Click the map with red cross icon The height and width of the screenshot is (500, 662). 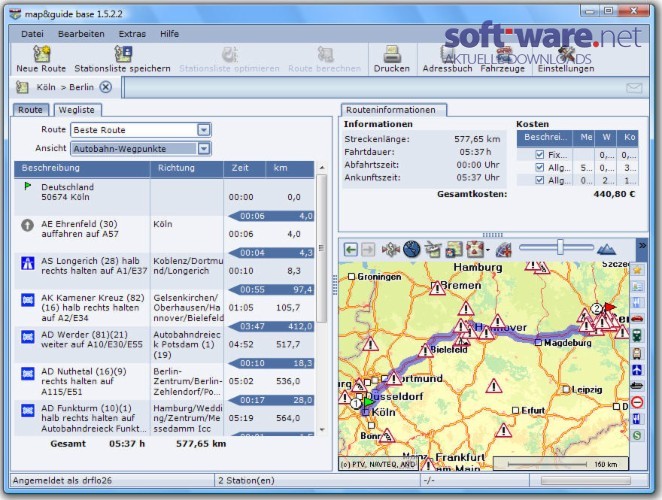503,250
